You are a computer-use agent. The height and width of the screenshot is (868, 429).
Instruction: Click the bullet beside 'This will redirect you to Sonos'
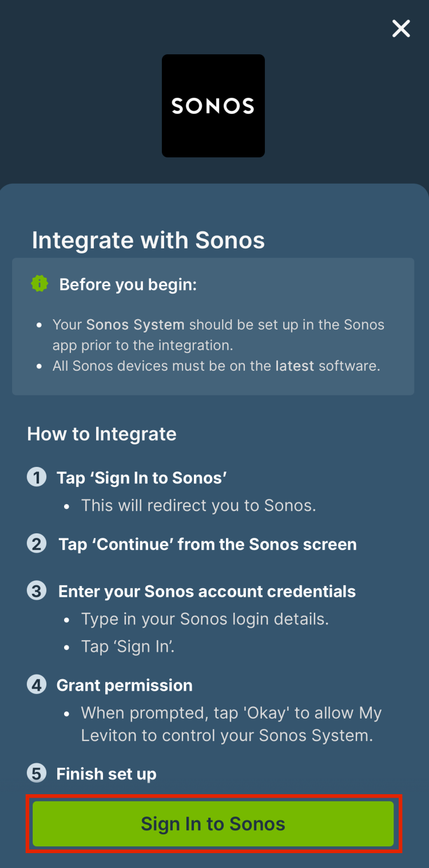point(67,506)
